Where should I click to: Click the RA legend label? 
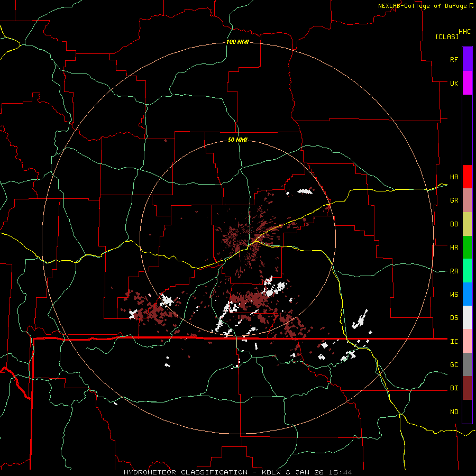click(454, 271)
